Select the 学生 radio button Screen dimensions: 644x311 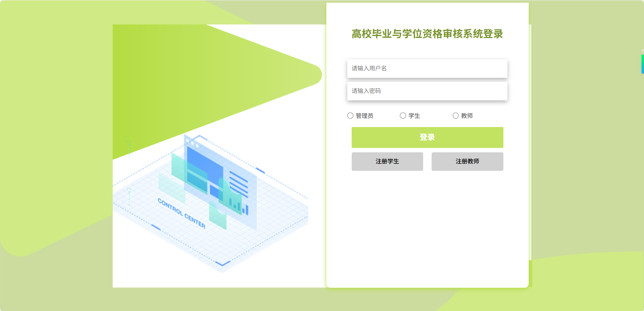(x=403, y=116)
